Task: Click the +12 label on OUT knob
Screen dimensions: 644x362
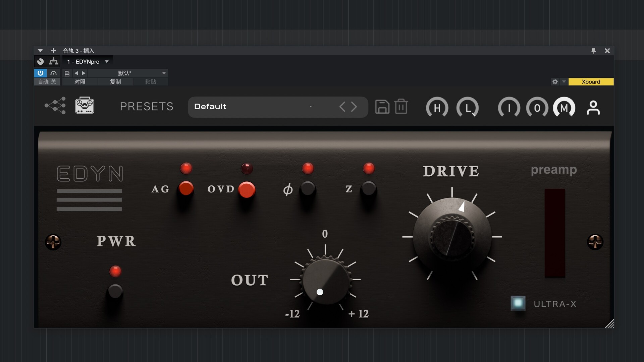Action: pyautogui.click(x=358, y=314)
